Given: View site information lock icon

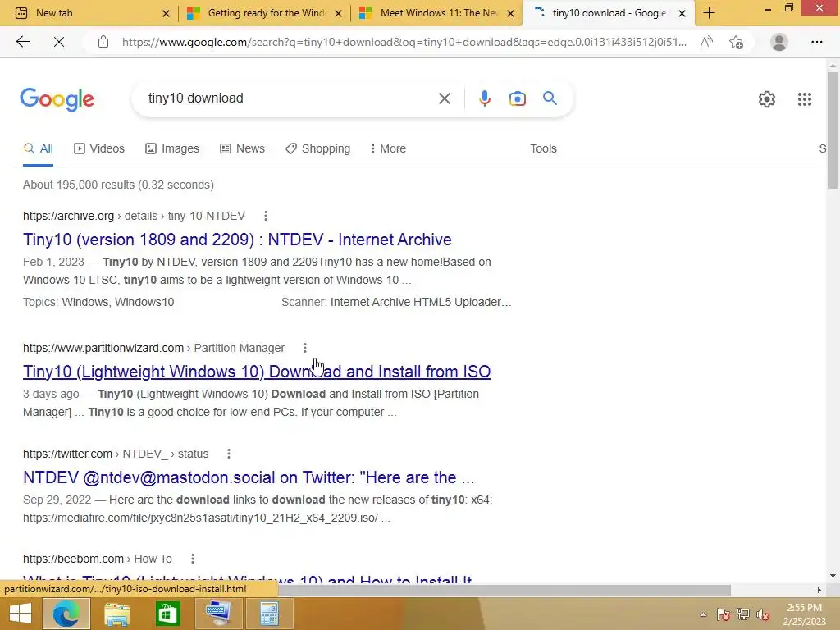Looking at the screenshot, I should point(103,42).
